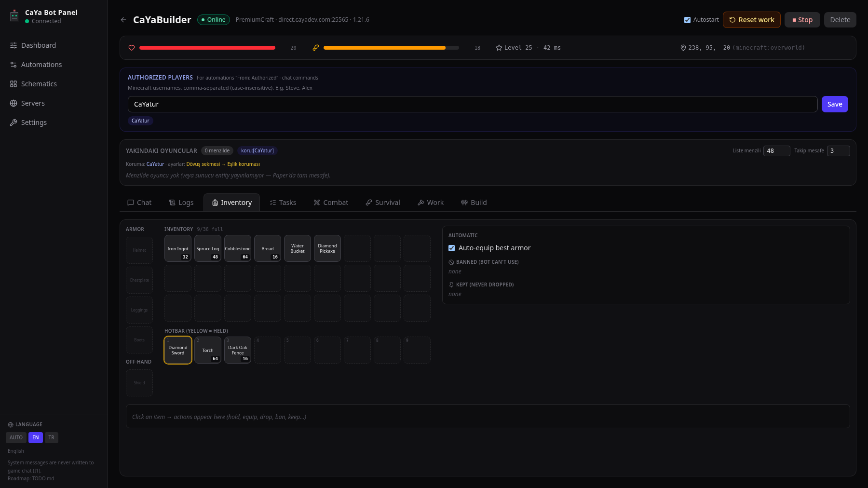Click the banned items prohibition icon
Screen dimensions: 868x488
tap(451, 262)
